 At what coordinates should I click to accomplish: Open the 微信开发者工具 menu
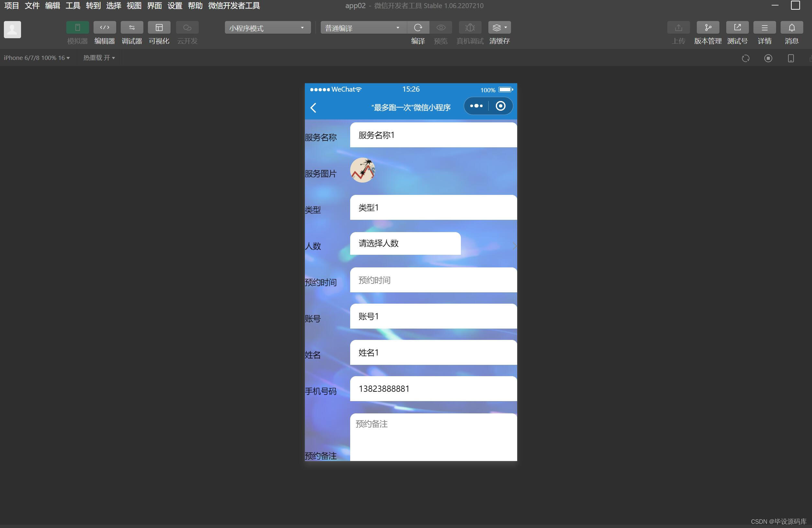[234, 6]
